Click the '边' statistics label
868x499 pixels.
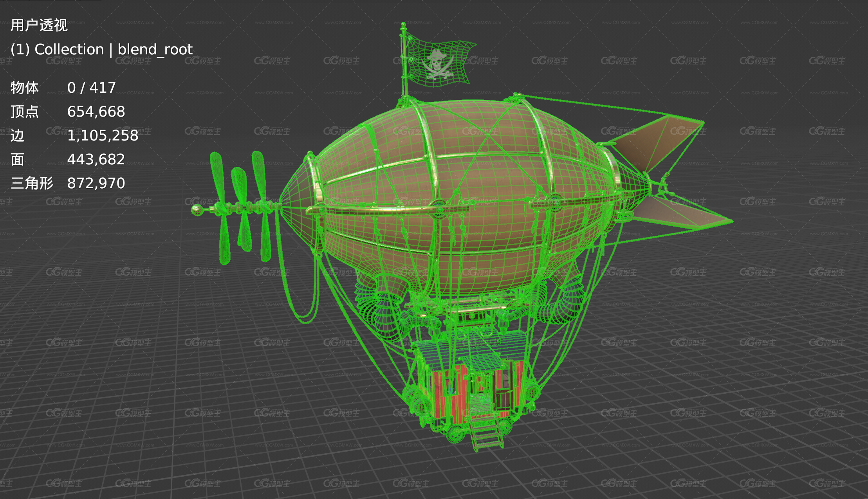click(18, 135)
